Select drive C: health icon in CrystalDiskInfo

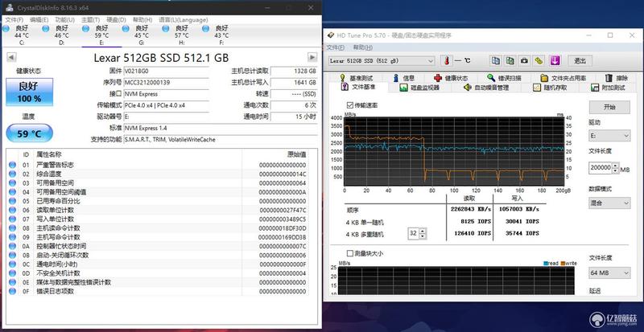click(x=6, y=28)
